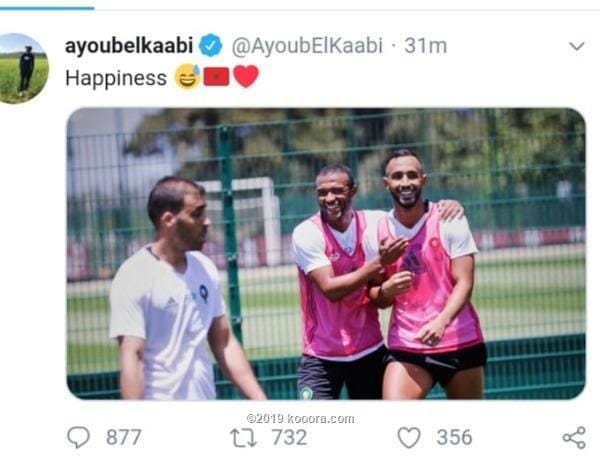Open the share icon for this tweet
Screen dimensions: 600x463
574,438
